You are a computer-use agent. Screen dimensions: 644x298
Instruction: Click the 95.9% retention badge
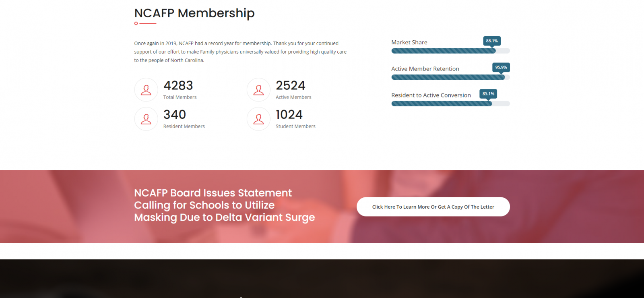click(501, 67)
